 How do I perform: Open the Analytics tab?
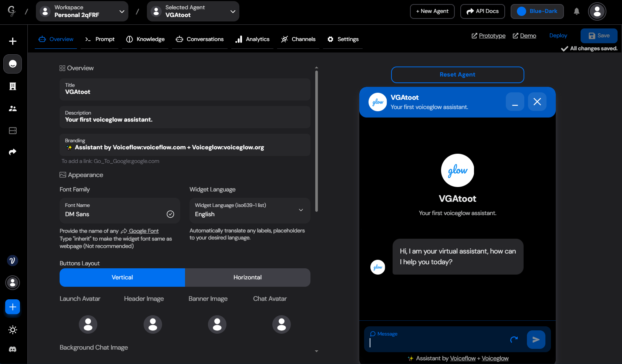[x=253, y=39]
